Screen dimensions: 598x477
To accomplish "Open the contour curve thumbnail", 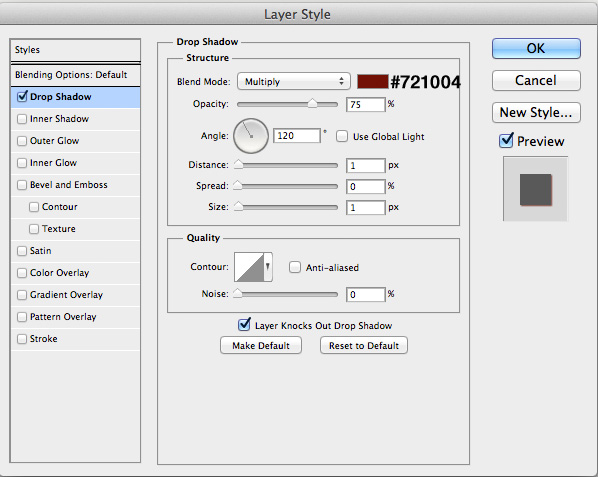I will coord(249,267).
